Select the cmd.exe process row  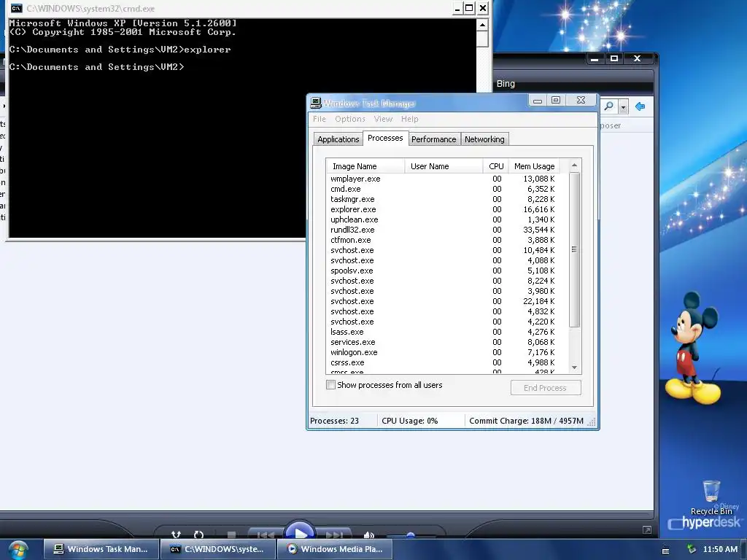click(x=447, y=189)
